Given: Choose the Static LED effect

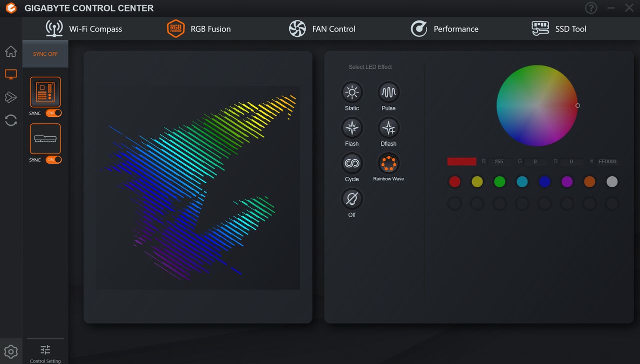Looking at the screenshot, I should (352, 92).
